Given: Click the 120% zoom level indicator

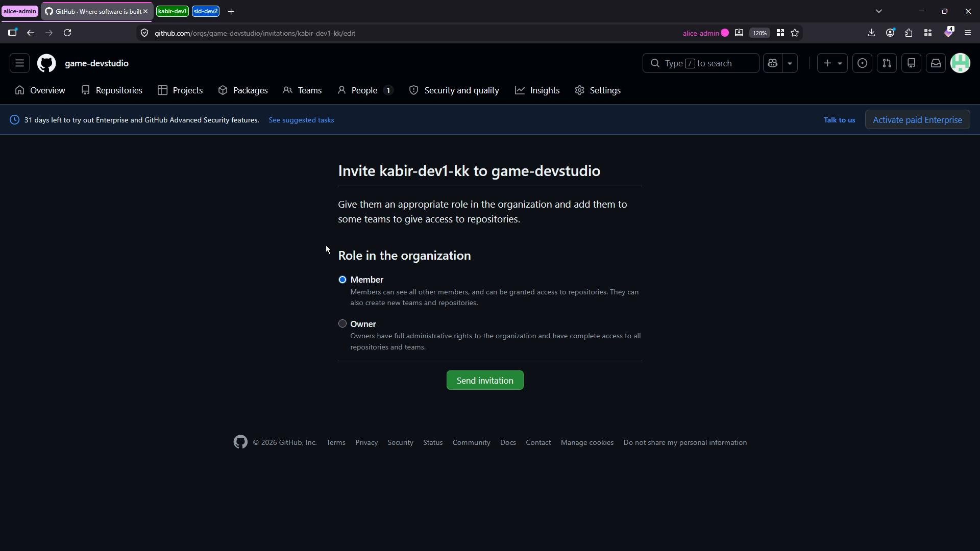Looking at the screenshot, I should tap(759, 33).
